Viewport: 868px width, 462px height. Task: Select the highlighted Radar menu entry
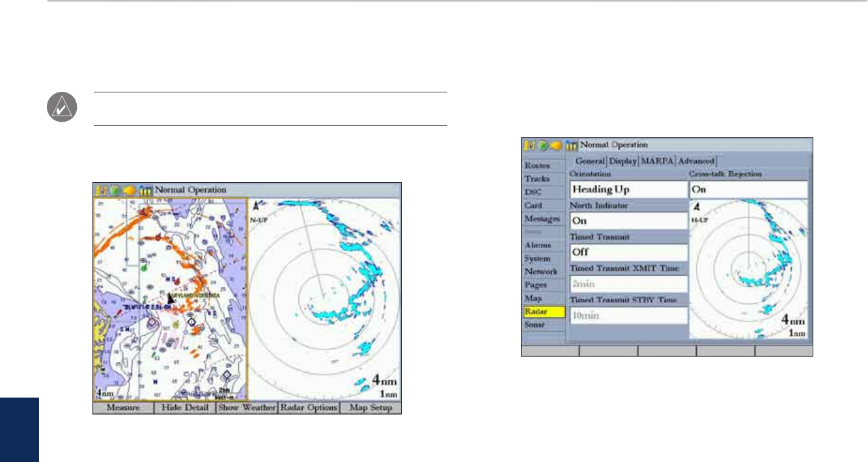(543, 312)
